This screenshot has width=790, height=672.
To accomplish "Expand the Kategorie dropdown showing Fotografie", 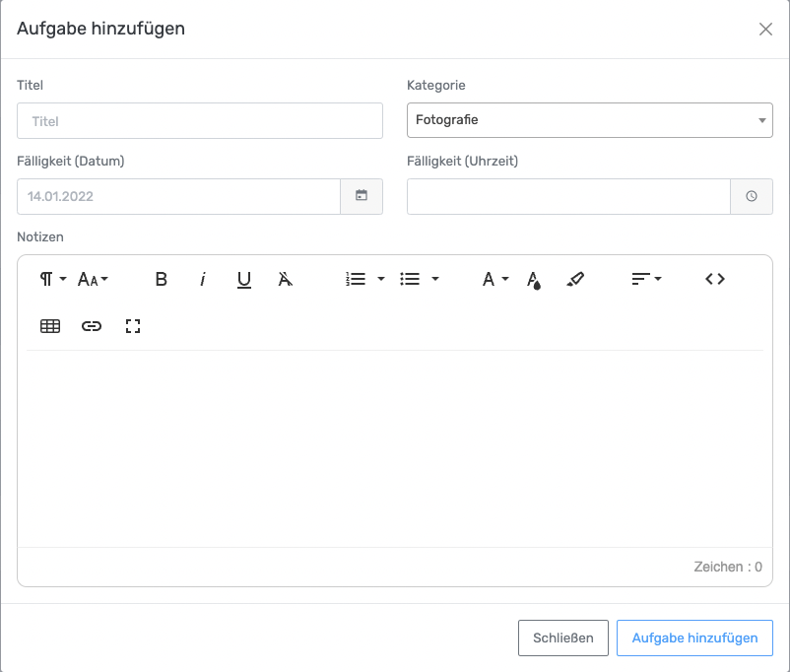I will 589,120.
